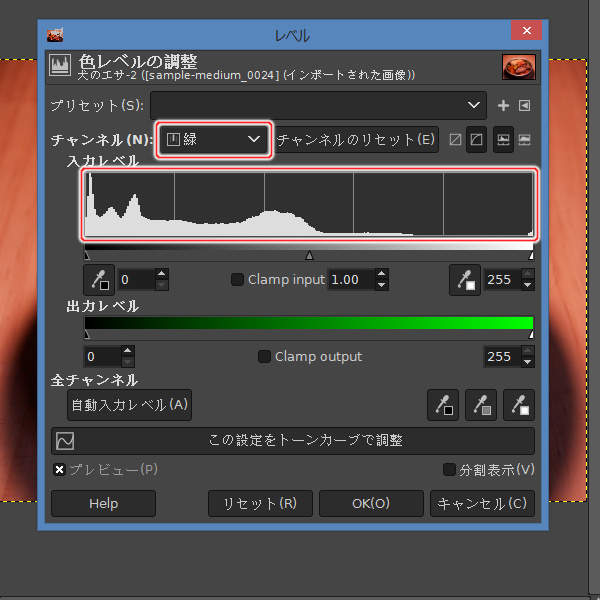Decrease high output level 255 stepper
Image resolution: width=600 pixels, height=600 pixels.
pos(528,362)
